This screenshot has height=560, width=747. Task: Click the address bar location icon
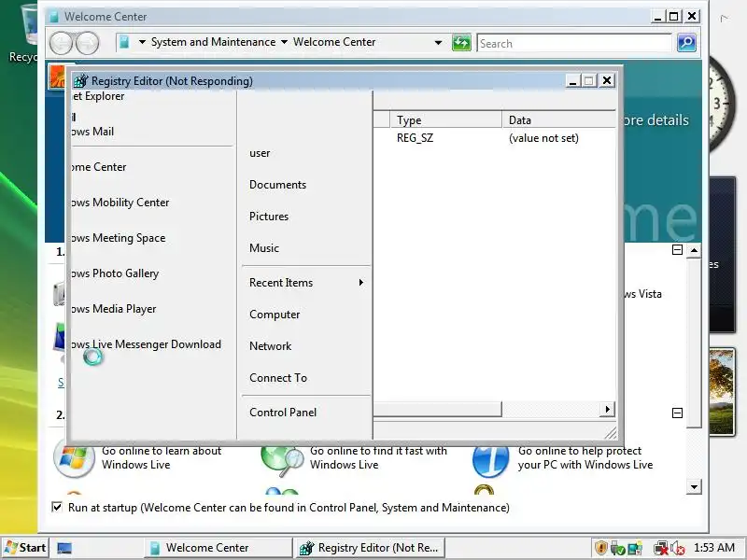click(x=124, y=42)
